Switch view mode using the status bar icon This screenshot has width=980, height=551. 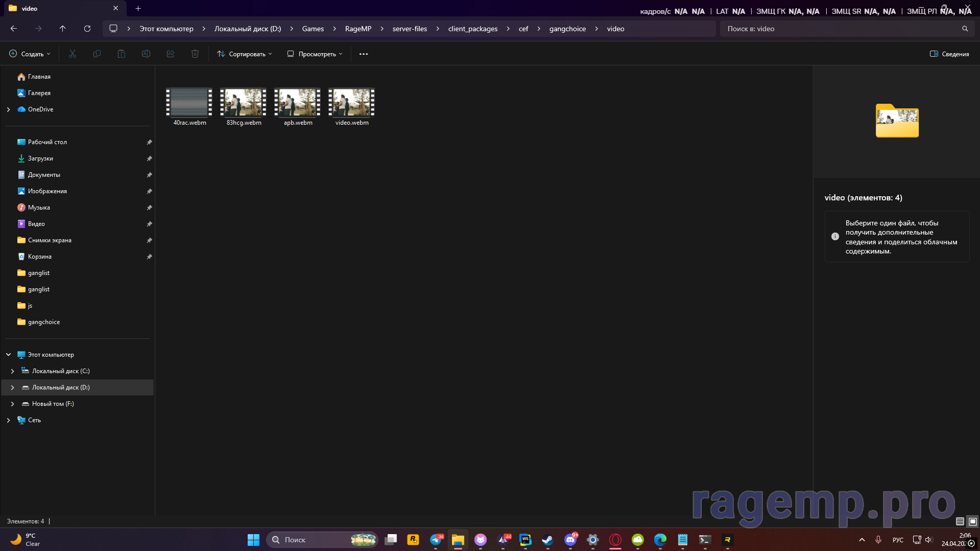(960, 521)
